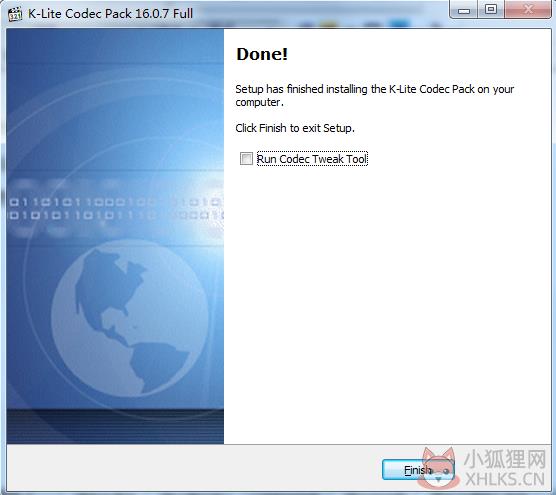
Task: Click the binary digits graphic on banner
Action: (115, 208)
